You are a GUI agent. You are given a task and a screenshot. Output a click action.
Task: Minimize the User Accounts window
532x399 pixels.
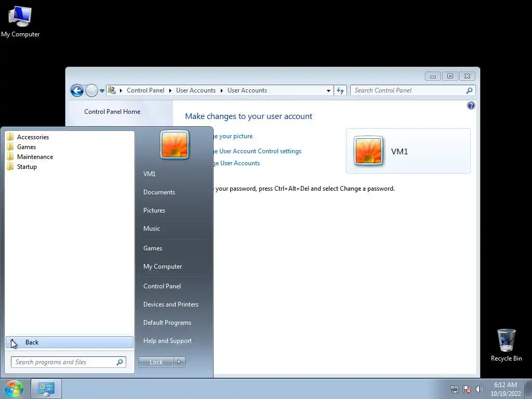point(433,76)
